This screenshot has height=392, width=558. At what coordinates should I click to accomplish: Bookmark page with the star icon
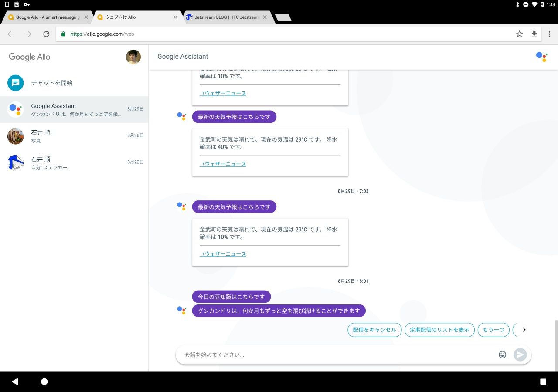[519, 34]
